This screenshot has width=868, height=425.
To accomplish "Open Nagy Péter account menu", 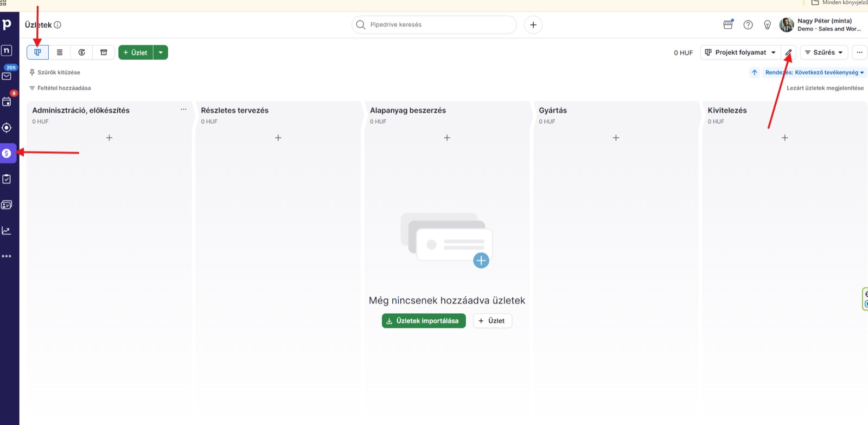I will pyautogui.click(x=821, y=24).
